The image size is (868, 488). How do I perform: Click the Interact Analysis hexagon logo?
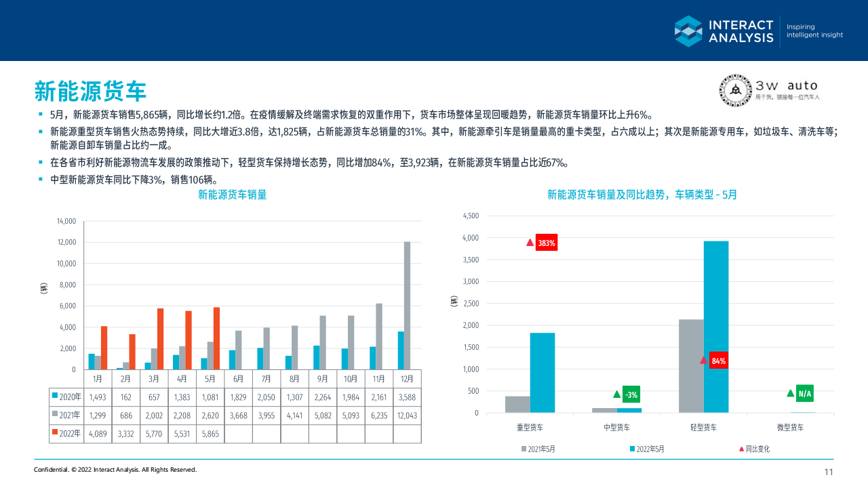coord(688,31)
